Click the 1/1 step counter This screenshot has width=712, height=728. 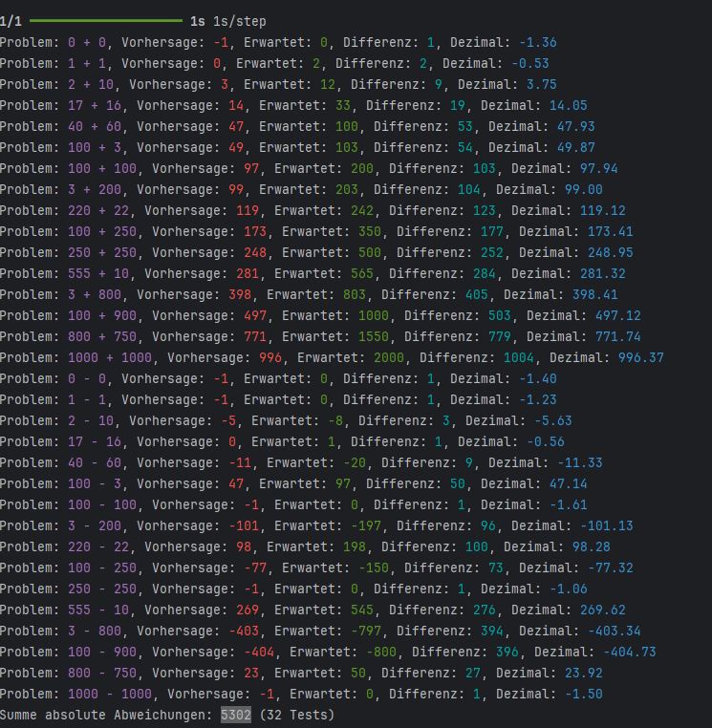(x=11, y=20)
